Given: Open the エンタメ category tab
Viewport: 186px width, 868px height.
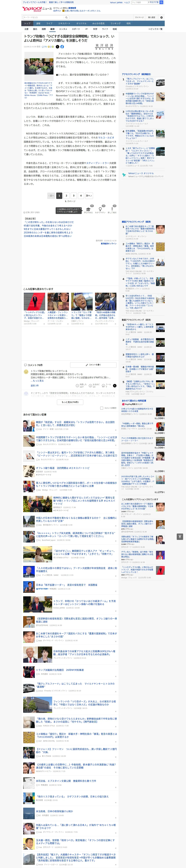Looking at the screenshot, I should [63, 29].
